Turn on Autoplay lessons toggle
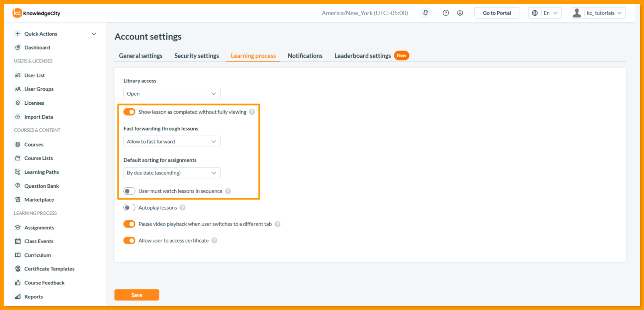Screen dimensions: 644x310 [129, 208]
